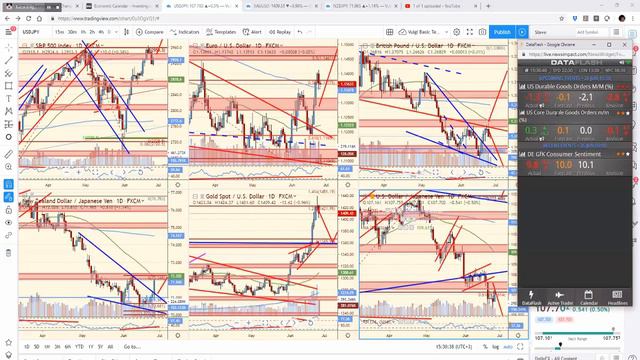Image resolution: width=640 pixels, height=360 pixels.
Task: Click the browser address bar
Action: [302, 18]
